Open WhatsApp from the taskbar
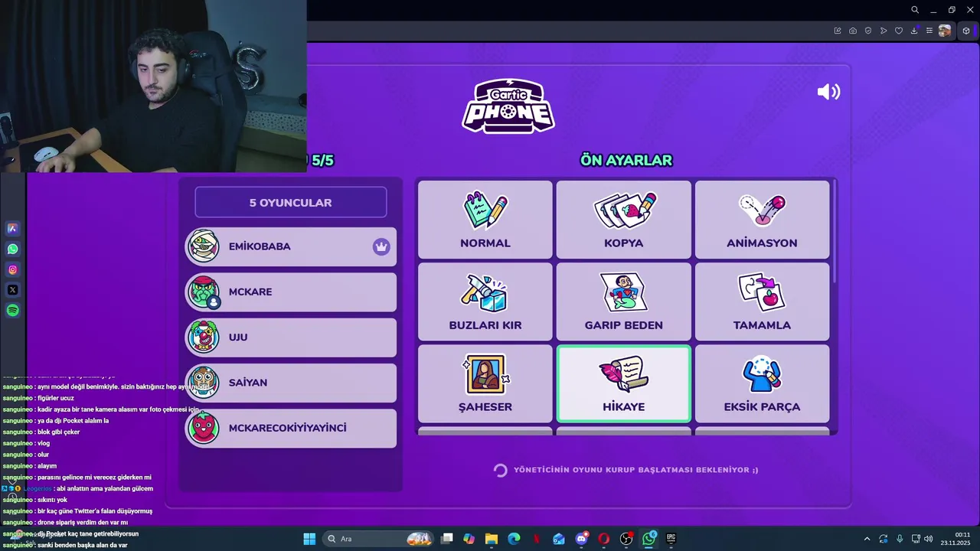The height and width of the screenshot is (551, 980). point(649,539)
